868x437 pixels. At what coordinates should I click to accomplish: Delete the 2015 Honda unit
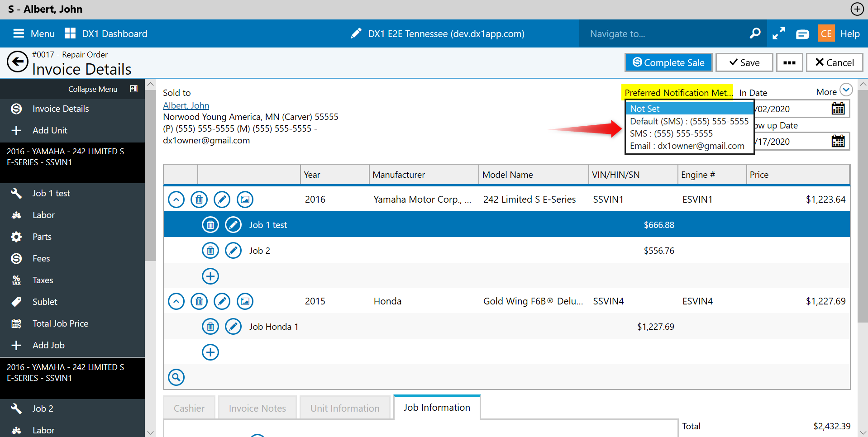click(199, 301)
